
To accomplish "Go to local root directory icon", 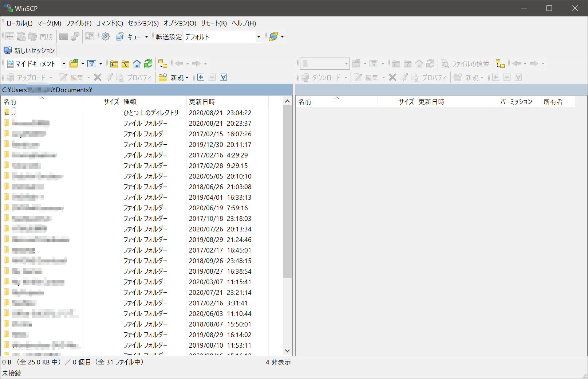I will [126, 64].
